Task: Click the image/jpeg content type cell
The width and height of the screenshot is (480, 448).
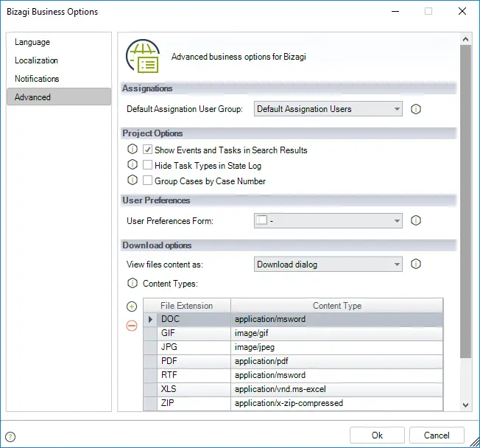Action: coord(336,347)
